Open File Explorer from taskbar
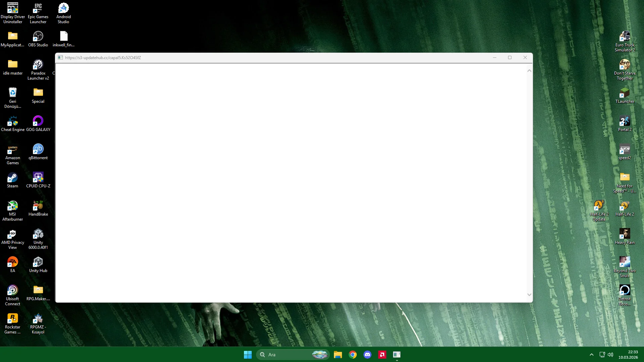 [x=338, y=355]
